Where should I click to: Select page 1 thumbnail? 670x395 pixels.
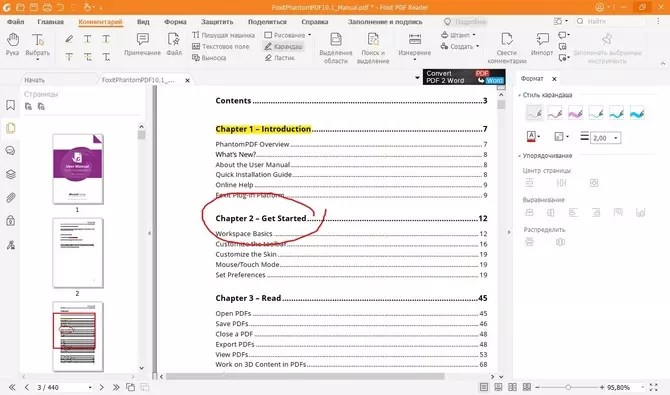[78, 169]
